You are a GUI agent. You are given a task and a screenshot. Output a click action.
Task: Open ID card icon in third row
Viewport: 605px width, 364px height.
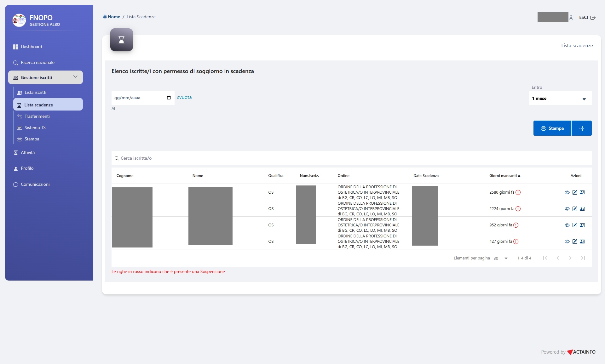[582, 225]
